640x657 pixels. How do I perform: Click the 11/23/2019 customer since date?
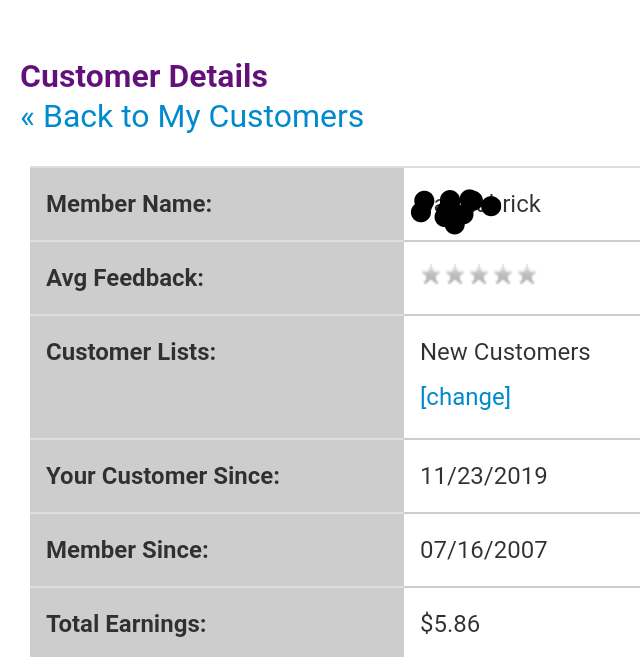pyautogui.click(x=484, y=476)
